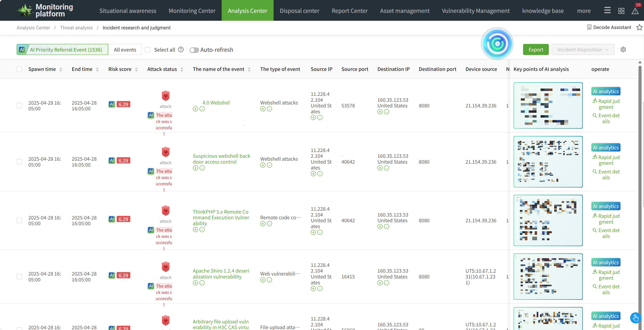Screen dimensions: 644x330
Task: Open the hamburger menu icon in header
Action: pos(607,10)
